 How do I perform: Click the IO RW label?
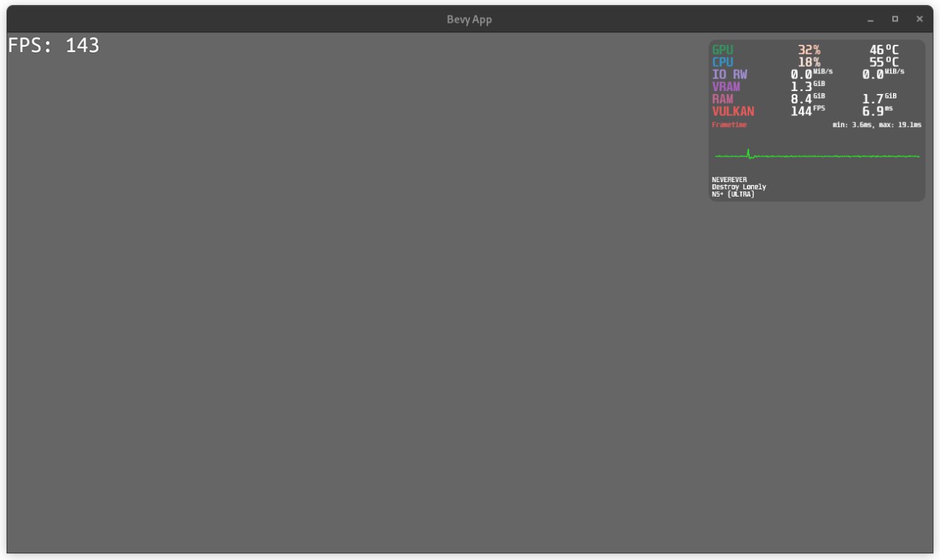coord(730,74)
